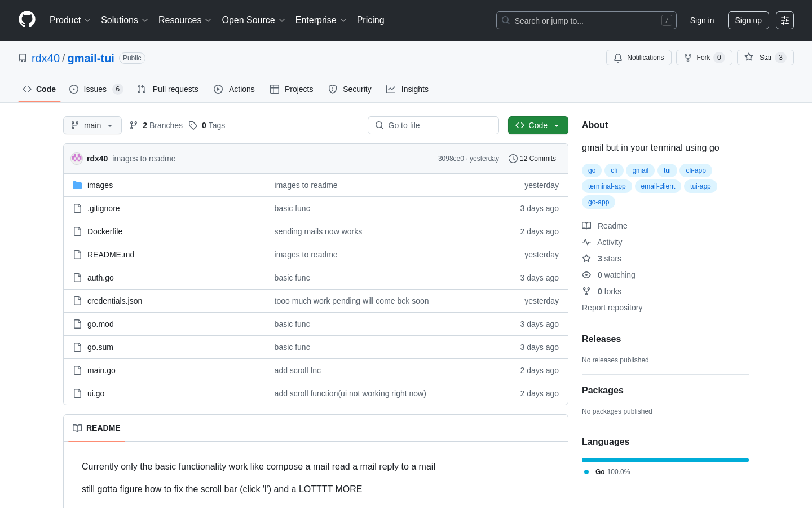Viewport: 812px width, 508px height.
Task: Click the file icon beside go.mod
Action: (x=77, y=324)
